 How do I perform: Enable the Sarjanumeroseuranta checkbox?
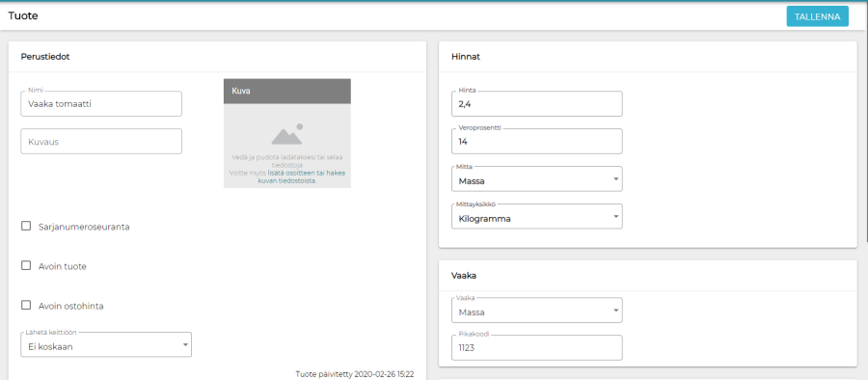tap(26, 226)
